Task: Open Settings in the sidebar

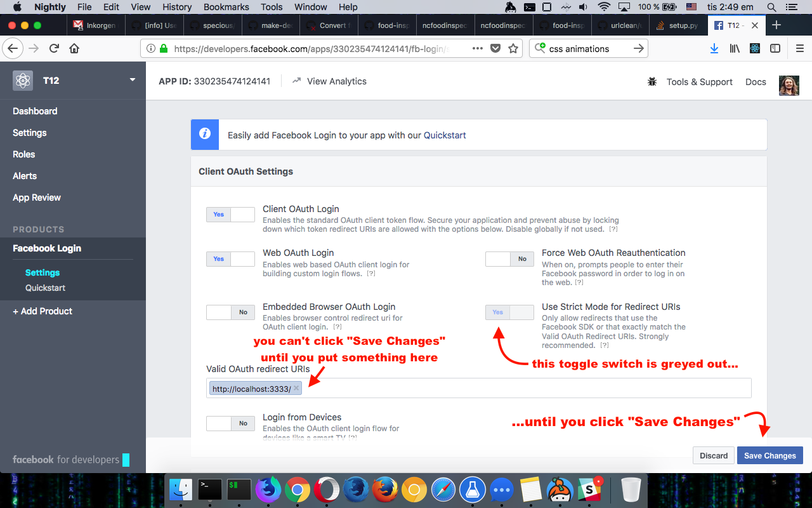Action: 30,133
